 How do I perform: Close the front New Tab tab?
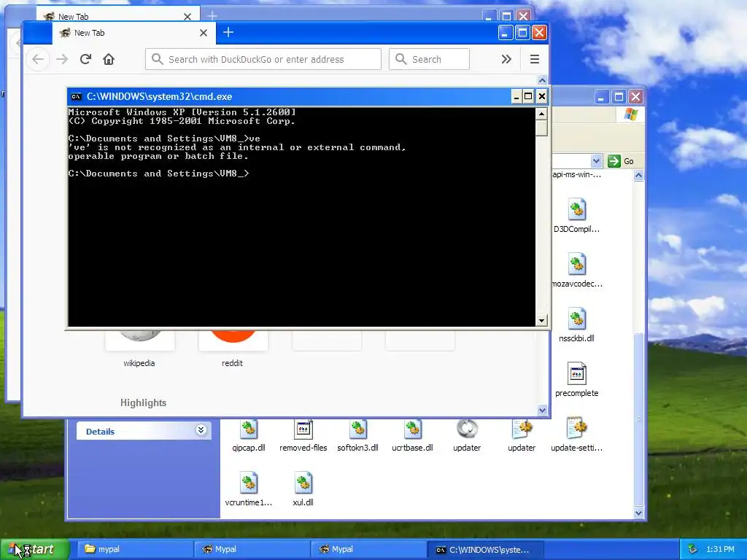click(204, 33)
